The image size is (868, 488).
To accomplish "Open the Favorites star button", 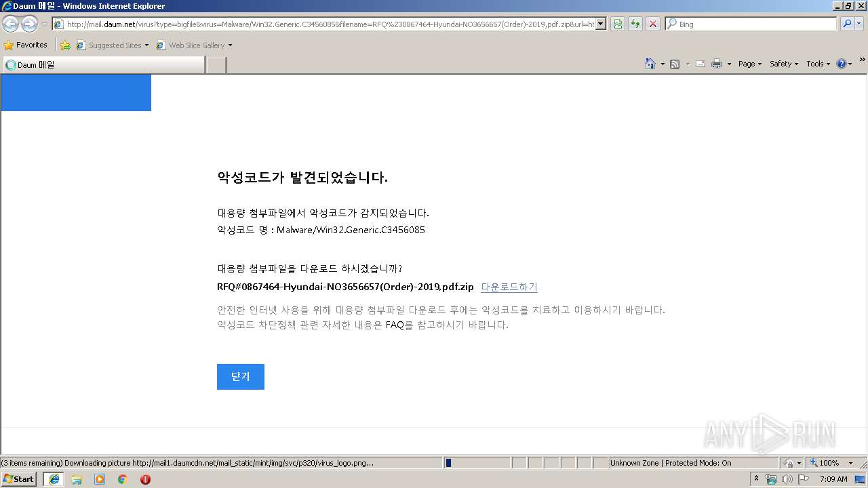I will 26,45.
